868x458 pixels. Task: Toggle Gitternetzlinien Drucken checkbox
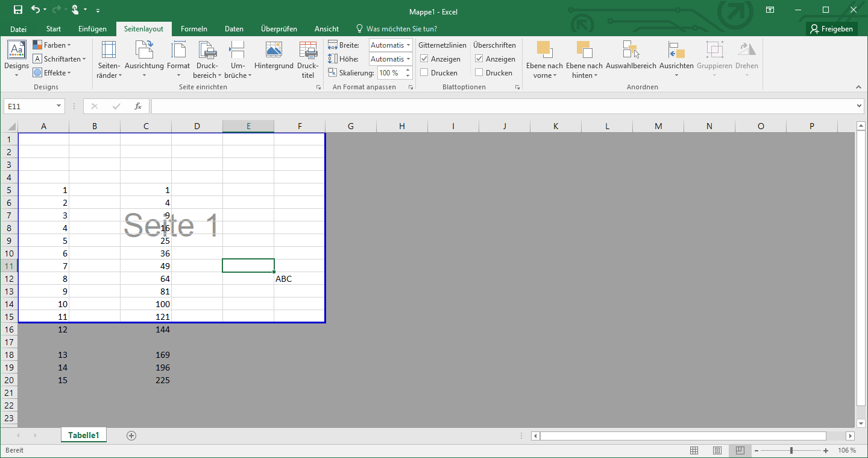(424, 73)
